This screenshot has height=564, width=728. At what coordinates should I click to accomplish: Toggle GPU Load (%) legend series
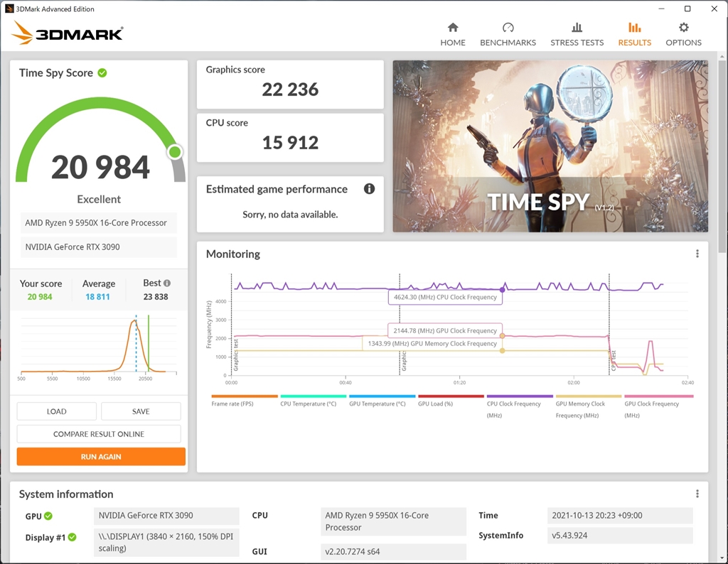pyautogui.click(x=450, y=401)
